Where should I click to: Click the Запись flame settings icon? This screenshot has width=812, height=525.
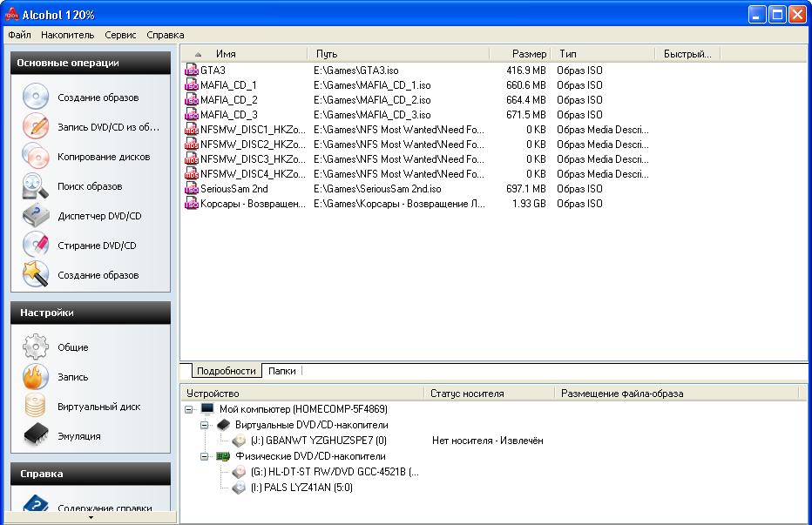click(35, 376)
